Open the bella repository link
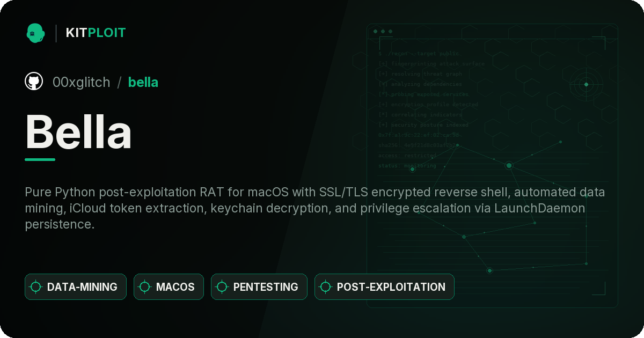Viewport: 644px width, 338px height. click(143, 82)
